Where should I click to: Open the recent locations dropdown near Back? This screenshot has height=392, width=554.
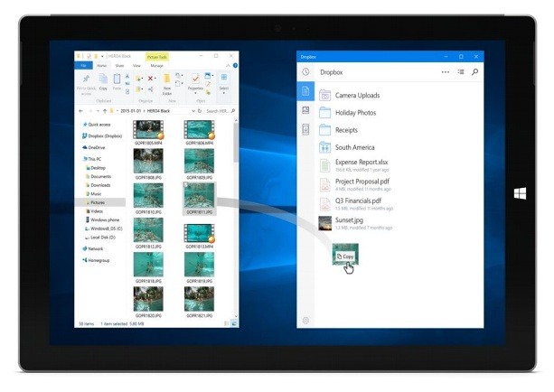[98, 111]
